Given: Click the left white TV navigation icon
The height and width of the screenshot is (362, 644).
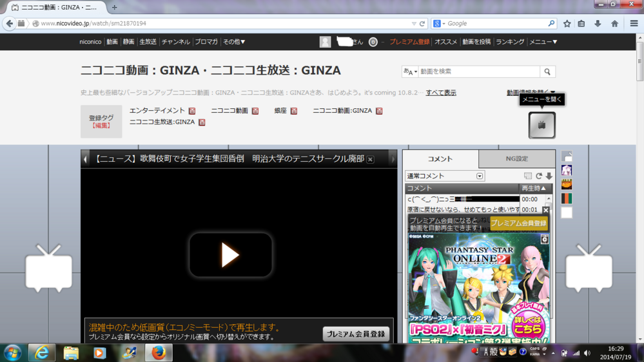Looking at the screenshot, I should (x=49, y=268).
